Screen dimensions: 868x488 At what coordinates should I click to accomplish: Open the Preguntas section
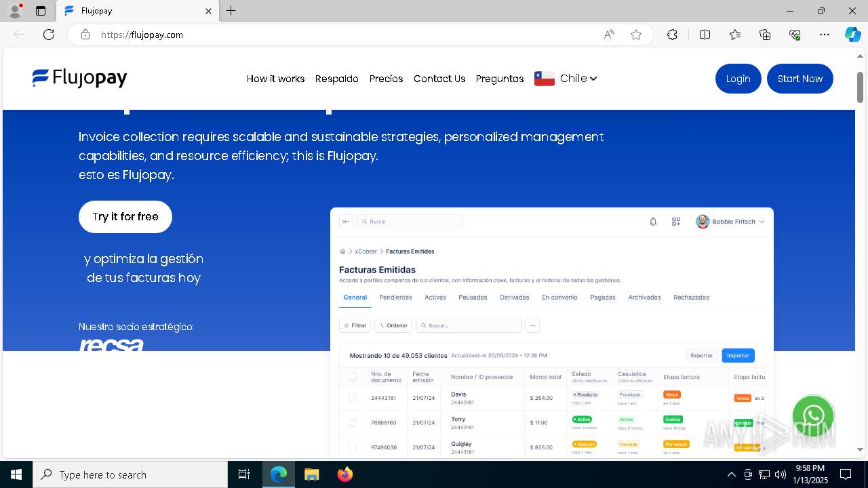(500, 79)
